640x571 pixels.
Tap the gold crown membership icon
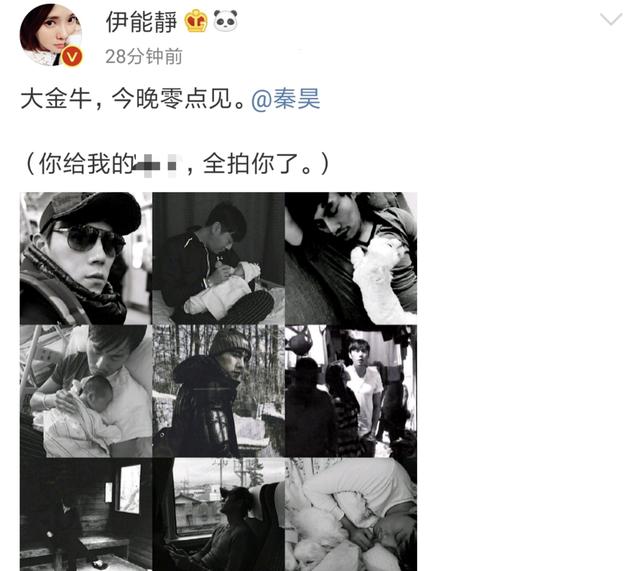[x=196, y=21]
